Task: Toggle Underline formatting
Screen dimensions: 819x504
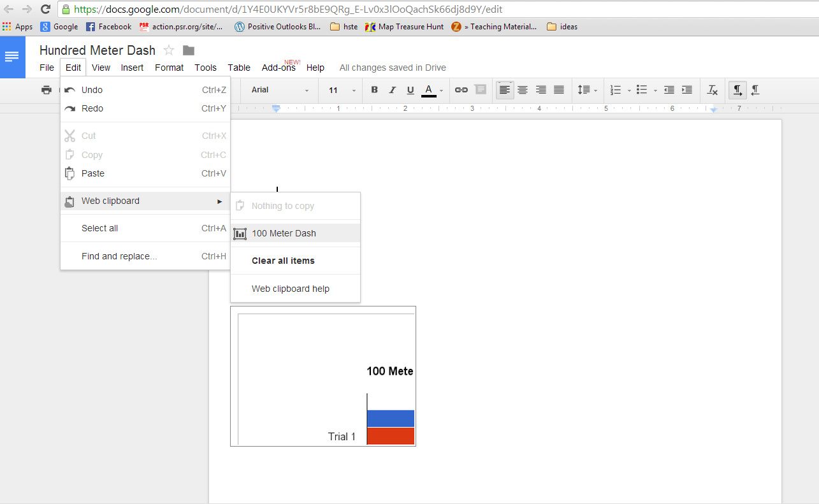Action: click(x=410, y=90)
